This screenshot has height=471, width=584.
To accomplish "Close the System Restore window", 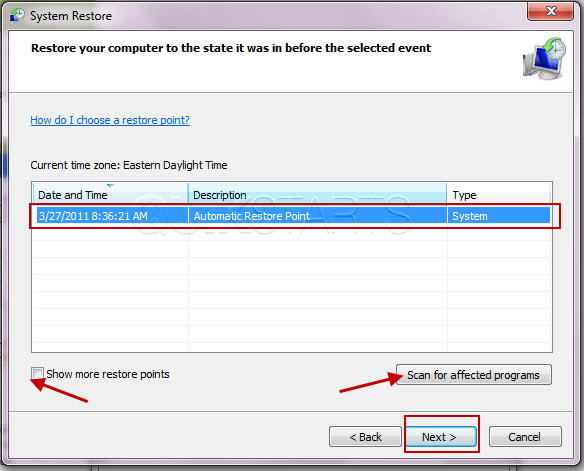I will point(550,11).
